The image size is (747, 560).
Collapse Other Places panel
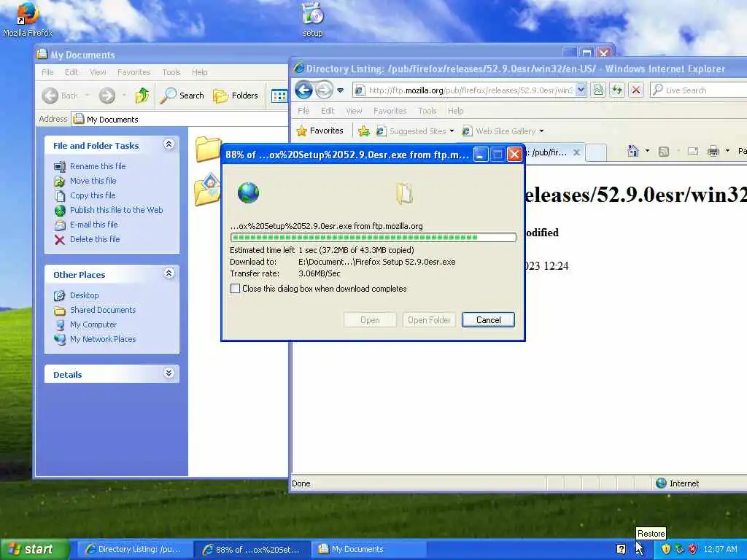coord(169,273)
